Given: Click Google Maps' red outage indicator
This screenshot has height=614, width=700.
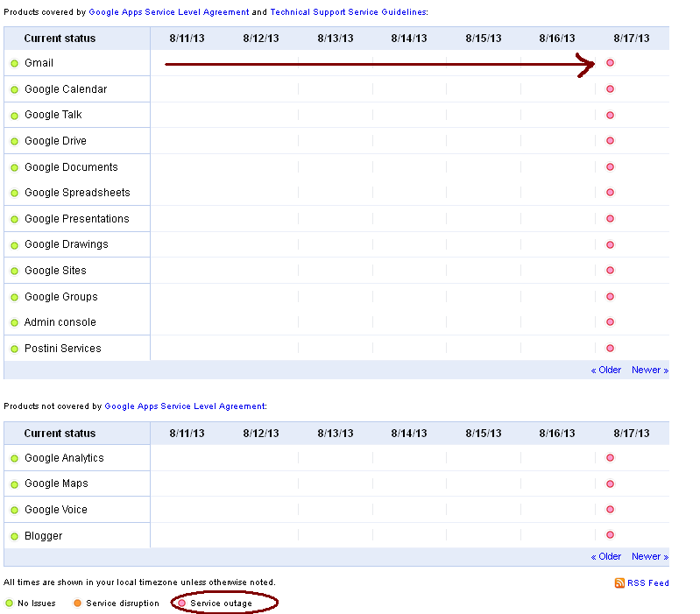Looking at the screenshot, I should [610, 484].
